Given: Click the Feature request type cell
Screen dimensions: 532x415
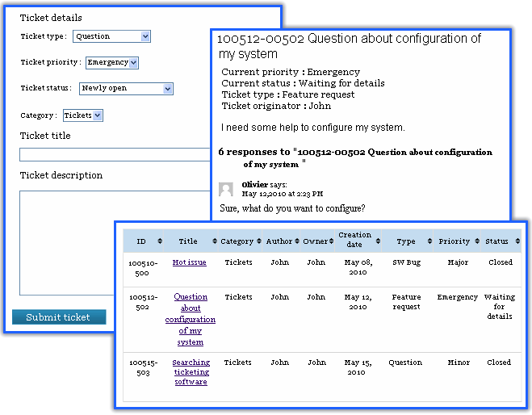Looking at the screenshot, I should [406, 302].
